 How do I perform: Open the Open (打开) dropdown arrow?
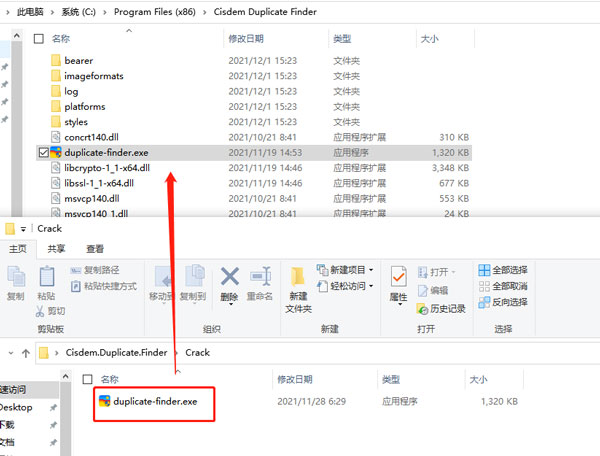pos(453,272)
